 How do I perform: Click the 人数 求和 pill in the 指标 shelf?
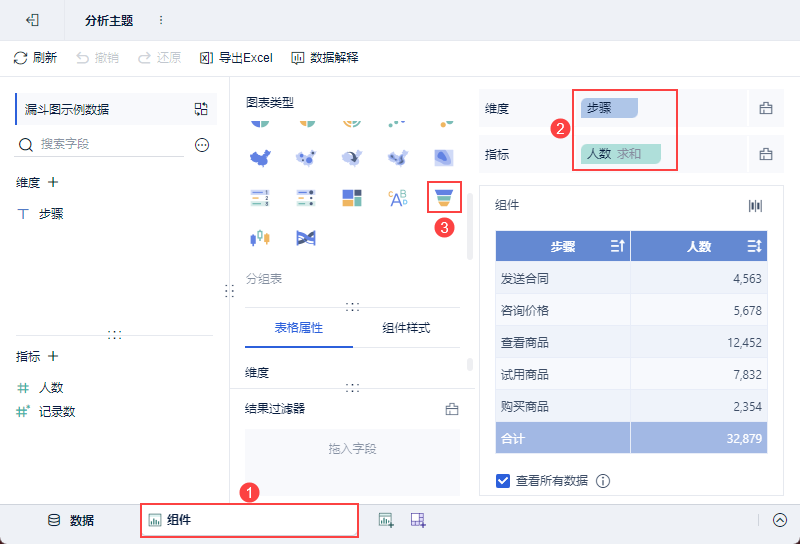point(621,154)
